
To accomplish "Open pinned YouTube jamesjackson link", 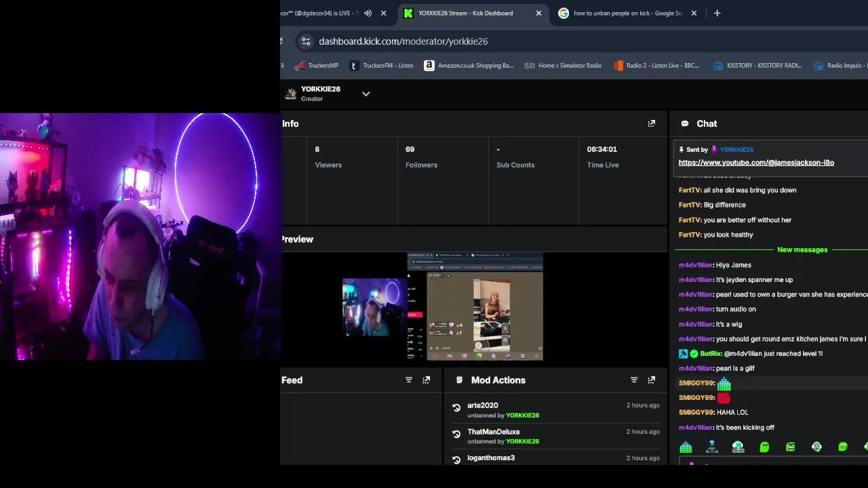I will tap(756, 163).
